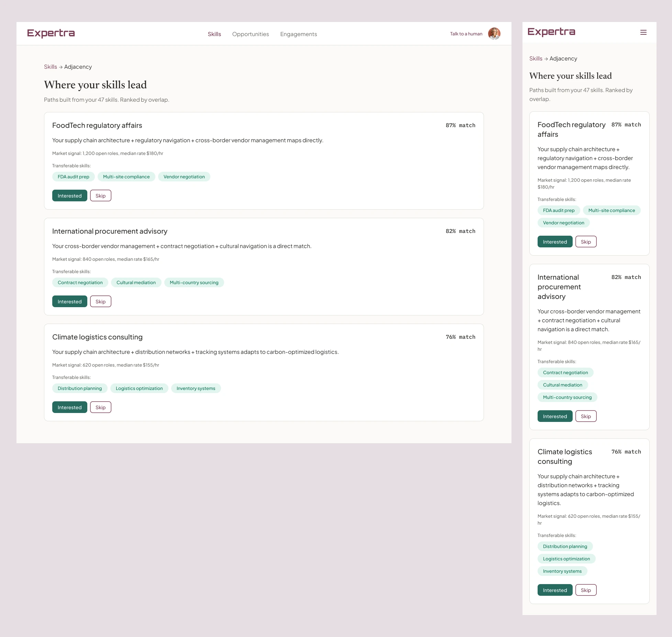Click the user avatar photo

pyautogui.click(x=494, y=34)
